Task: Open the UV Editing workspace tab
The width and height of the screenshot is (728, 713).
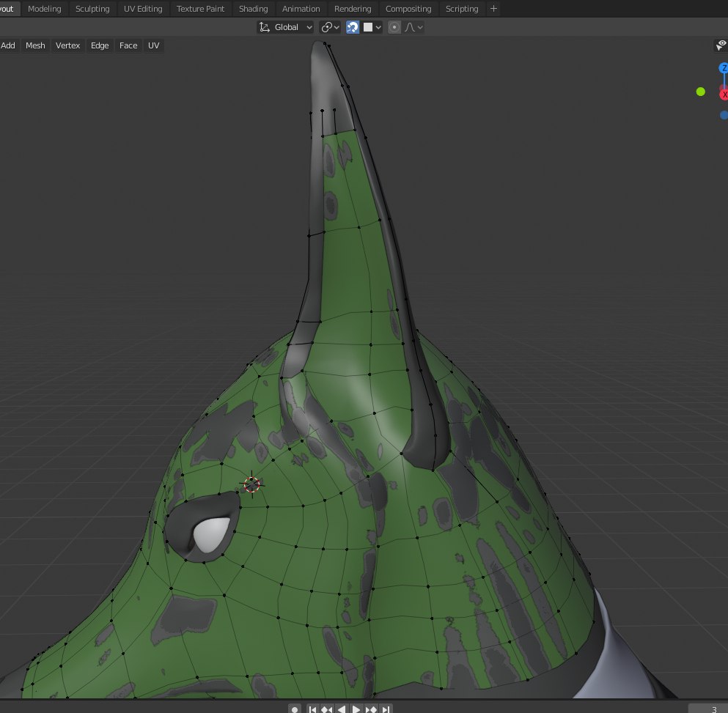Action: pos(143,8)
